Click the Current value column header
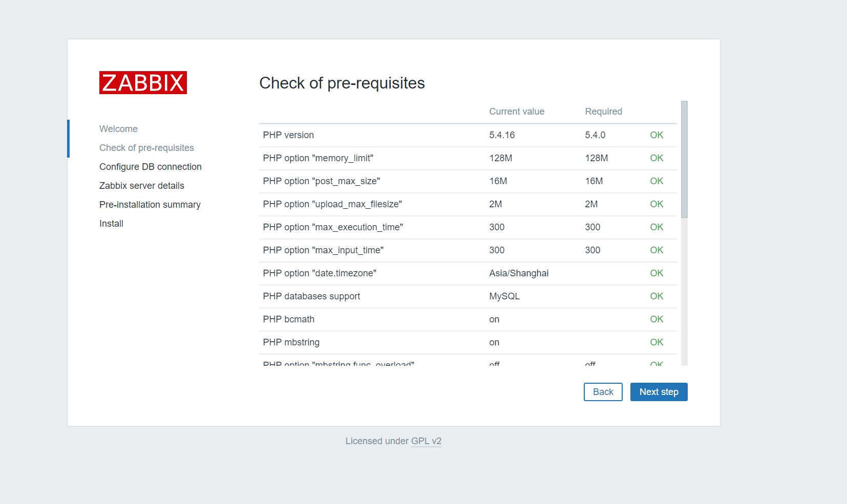Screen dimensions: 847x504 pyautogui.click(x=517, y=112)
